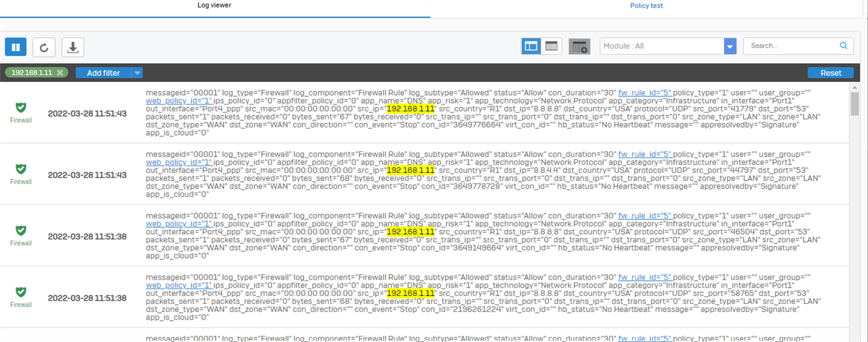Open the add/remove columns icon

(579, 46)
